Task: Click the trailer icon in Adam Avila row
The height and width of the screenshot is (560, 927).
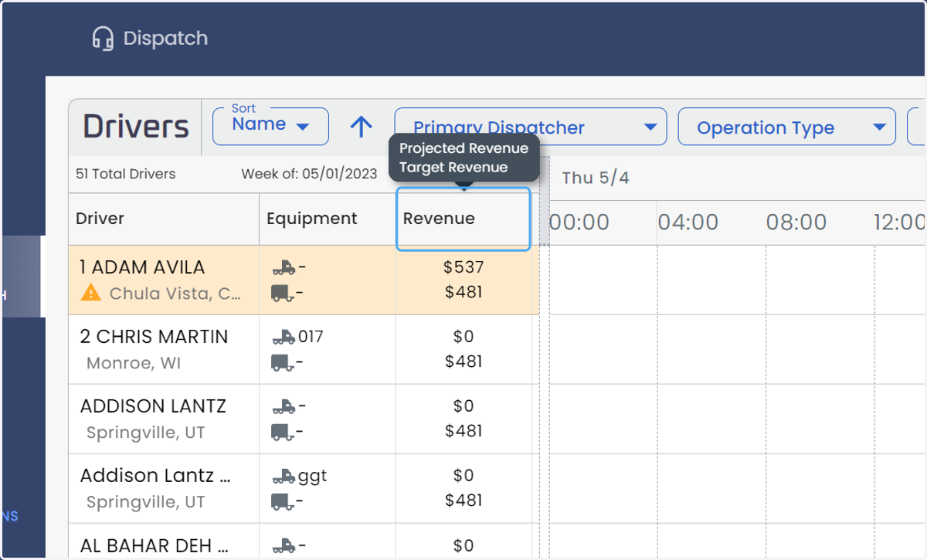Action: click(283, 293)
